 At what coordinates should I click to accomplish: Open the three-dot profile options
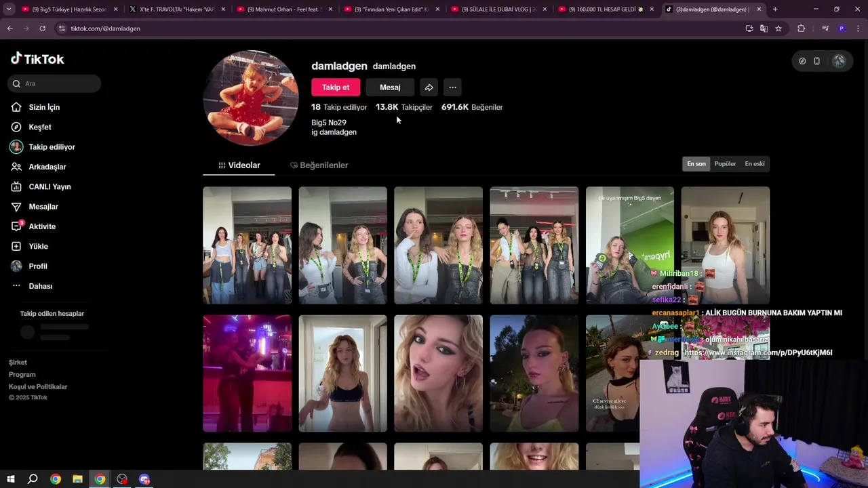[x=452, y=87]
